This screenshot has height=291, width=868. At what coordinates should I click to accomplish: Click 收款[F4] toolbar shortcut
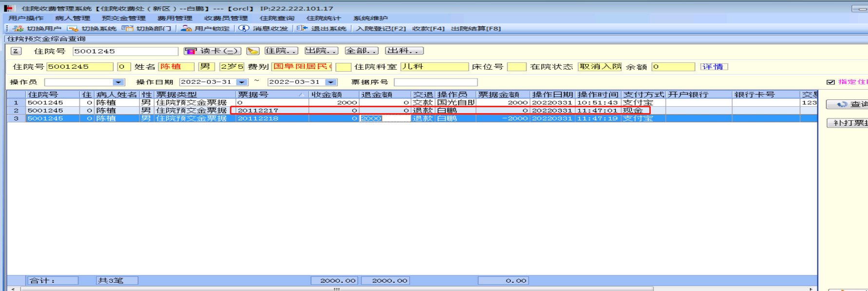(x=428, y=28)
